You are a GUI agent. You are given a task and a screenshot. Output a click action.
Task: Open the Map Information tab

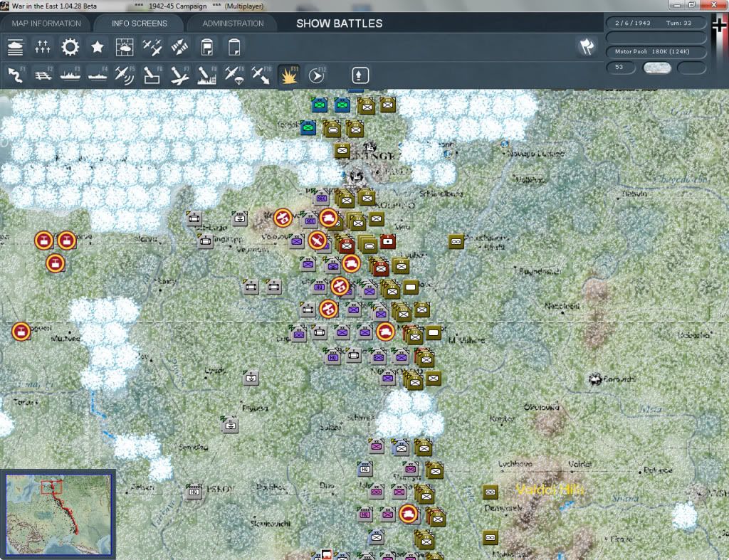(x=46, y=23)
